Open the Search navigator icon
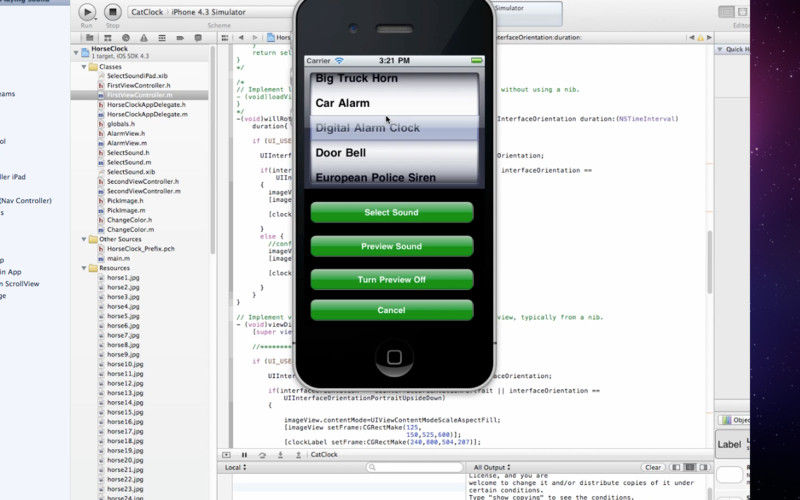This screenshot has height=500, width=800. [126, 38]
